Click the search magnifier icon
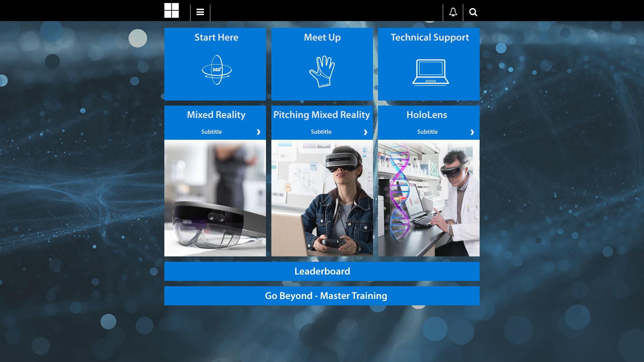Image resolution: width=644 pixels, height=362 pixels. (473, 12)
